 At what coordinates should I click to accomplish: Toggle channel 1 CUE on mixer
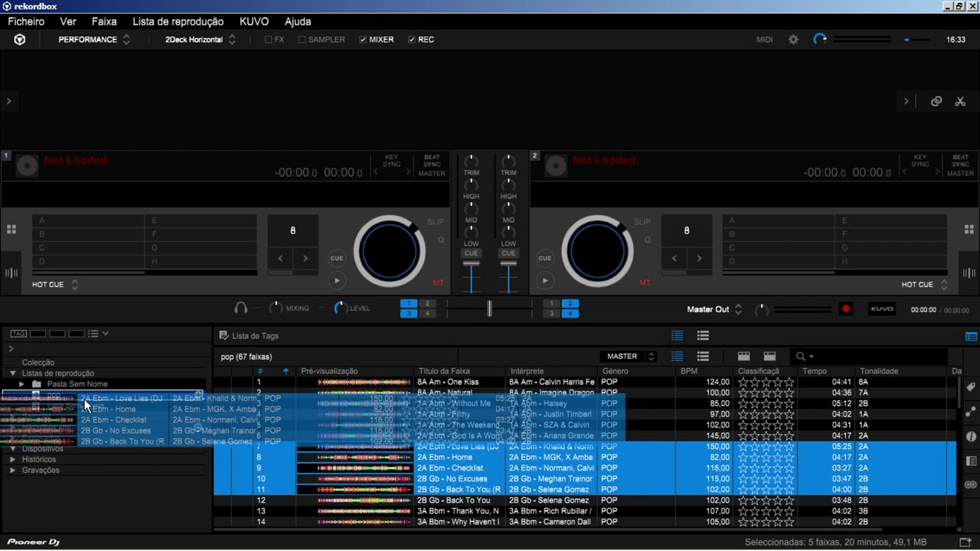click(471, 253)
